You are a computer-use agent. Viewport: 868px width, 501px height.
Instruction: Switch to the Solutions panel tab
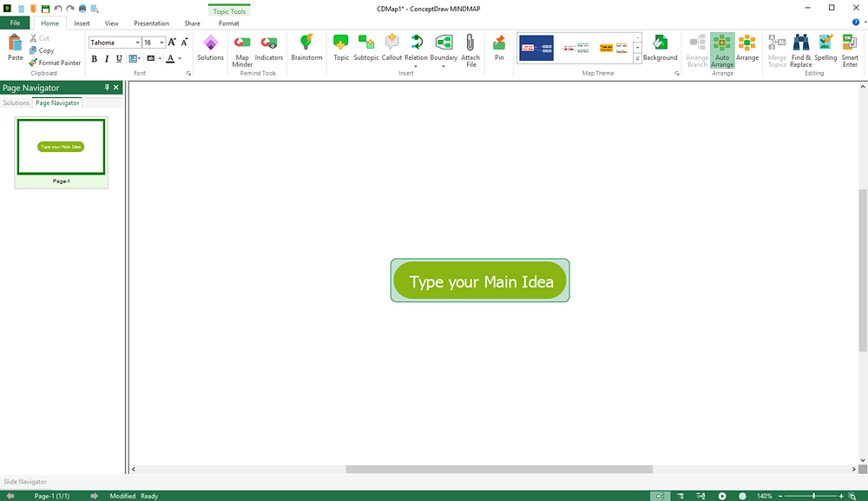click(x=16, y=103)
